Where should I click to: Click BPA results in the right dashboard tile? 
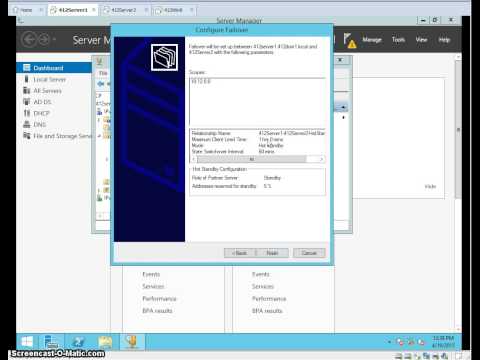267,311
